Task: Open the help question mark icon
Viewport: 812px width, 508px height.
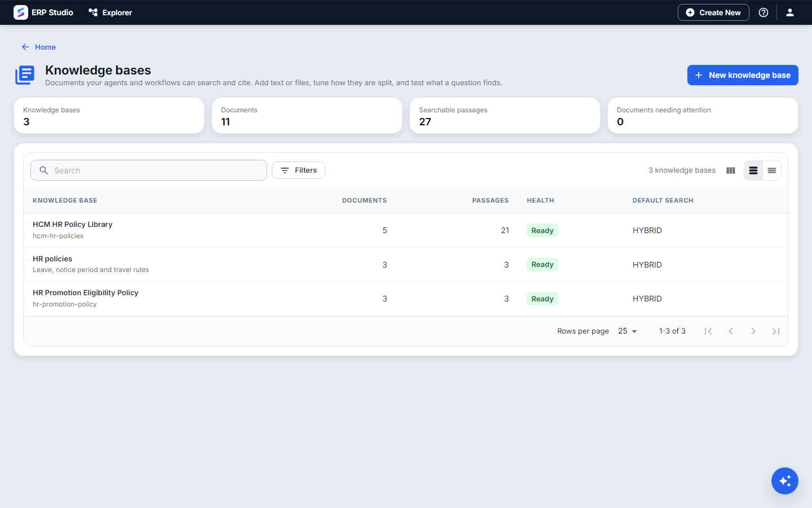Action: [764, 12]
